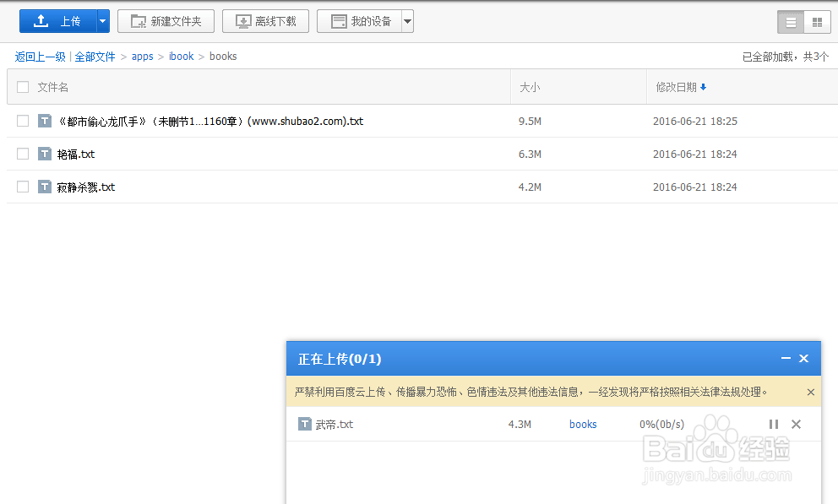The width and height of the screenshot is (838, 504).
Task: Cancel the 武帝.txt upload
Action: pyautogui.click(x=796, y=424)
